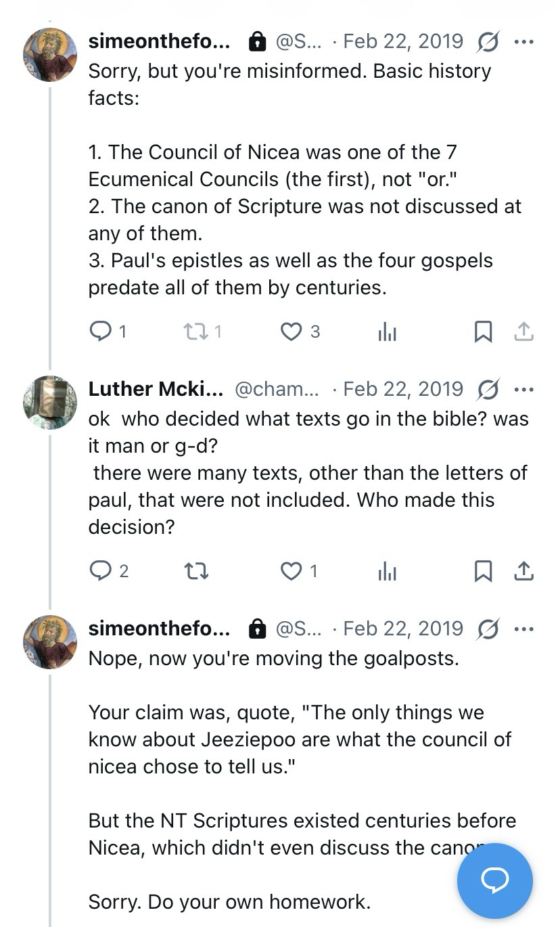Reply to Luther Mcki's tweet
560x927 pixels.
coord(100,571)
